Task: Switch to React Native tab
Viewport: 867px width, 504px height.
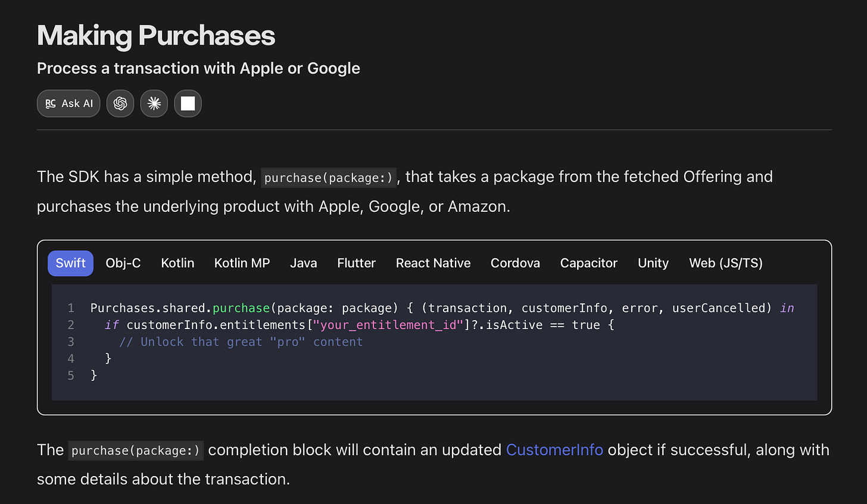Action: pyautogui.click(x=433, y=263)
